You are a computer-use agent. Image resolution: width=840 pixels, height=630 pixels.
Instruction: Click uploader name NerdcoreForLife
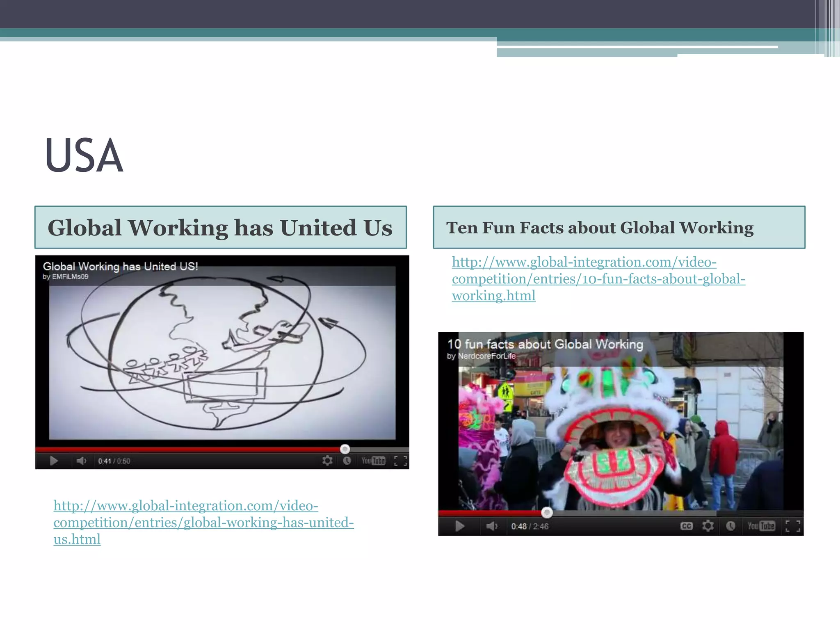point(487,356)
